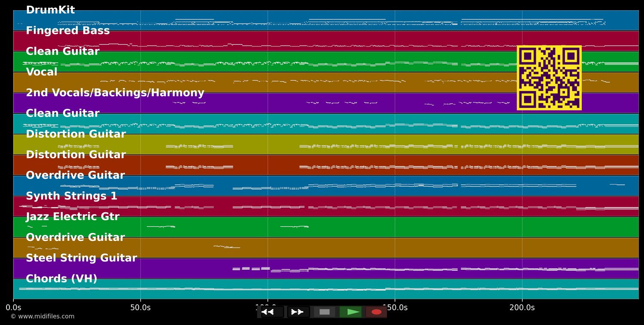Select the Jazz Electric Gtr track
This screenshot has width=644, height=325.
pyautogui.click(x=73, y=217)
